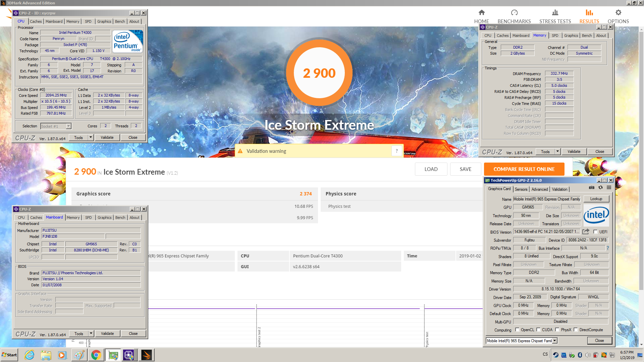Refresh GPU-Z readings
This screenshot has height=362, width=644.
coord(601,188)
